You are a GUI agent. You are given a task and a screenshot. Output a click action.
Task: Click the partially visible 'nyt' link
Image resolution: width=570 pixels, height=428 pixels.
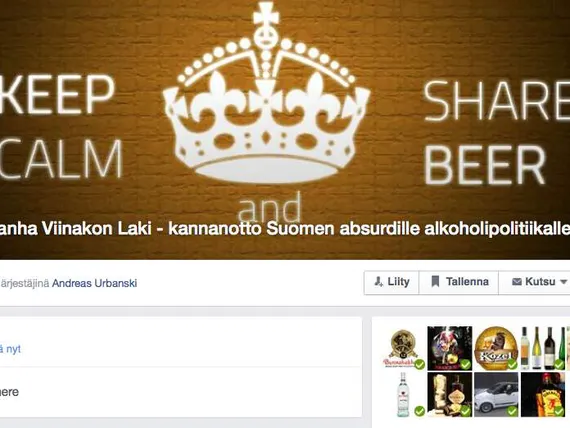click(x=10, y=349)
